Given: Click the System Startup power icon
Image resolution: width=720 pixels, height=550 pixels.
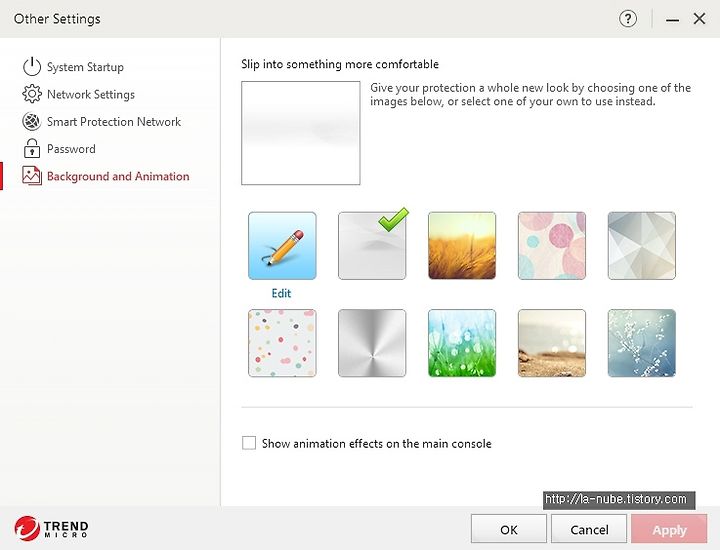Looking at the screenshot, I should pyautogui.click(x=32, y=67).
